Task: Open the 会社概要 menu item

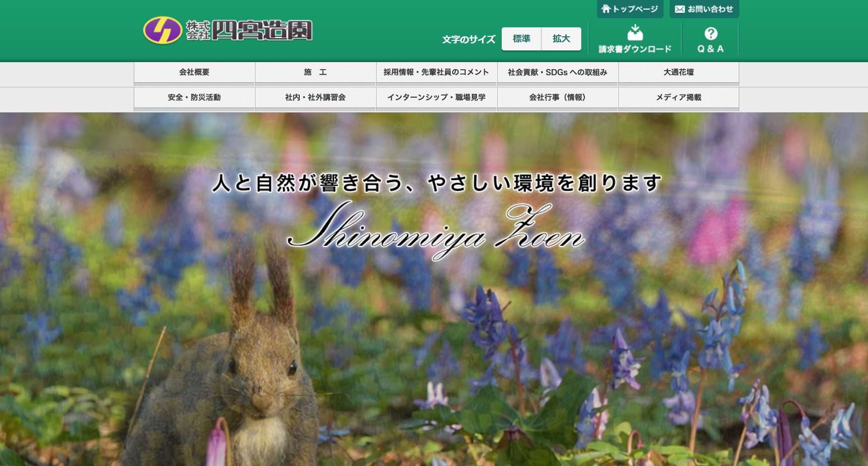Action: pyautogui.click(x=194, y=72)
